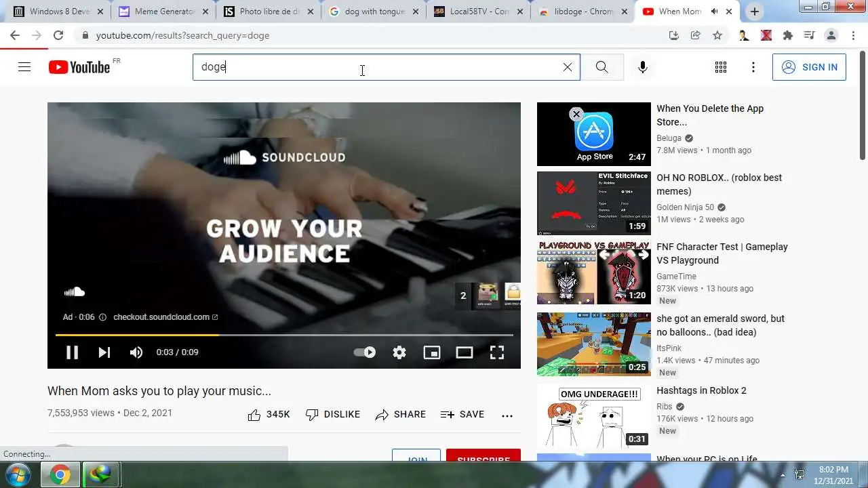The height and width of the screenshot is (488, 868).
Task: Switch to Meme Generator tab
Action: coord(164,12)
